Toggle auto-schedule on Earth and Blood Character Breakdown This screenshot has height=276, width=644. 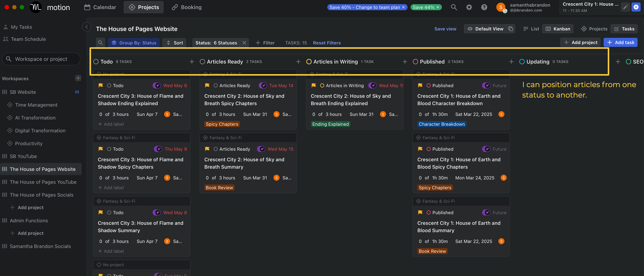[x=486, y=85]
